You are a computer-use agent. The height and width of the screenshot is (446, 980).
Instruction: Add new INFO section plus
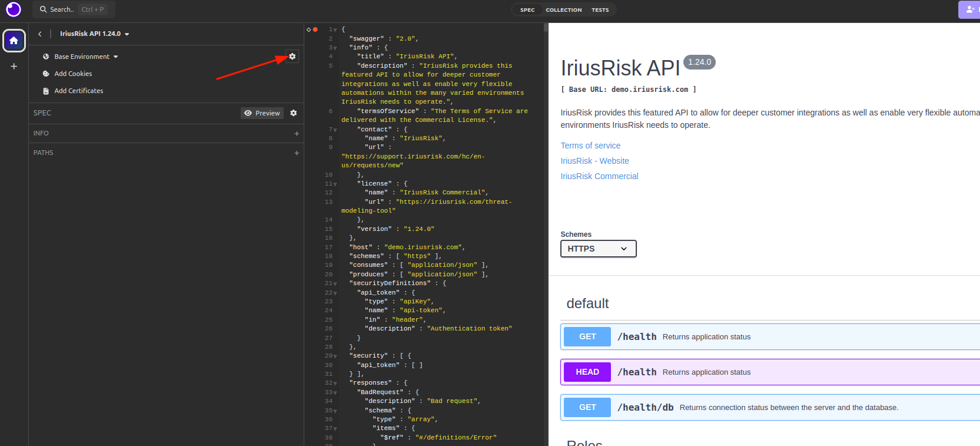tap(297, 134)
